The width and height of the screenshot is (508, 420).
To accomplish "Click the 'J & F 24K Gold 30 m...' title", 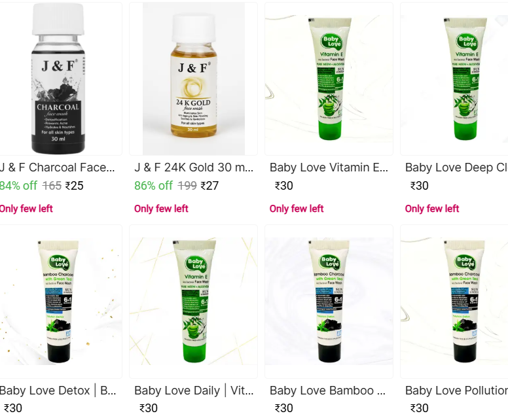I will pyautogui.click(x=194, y=167).
